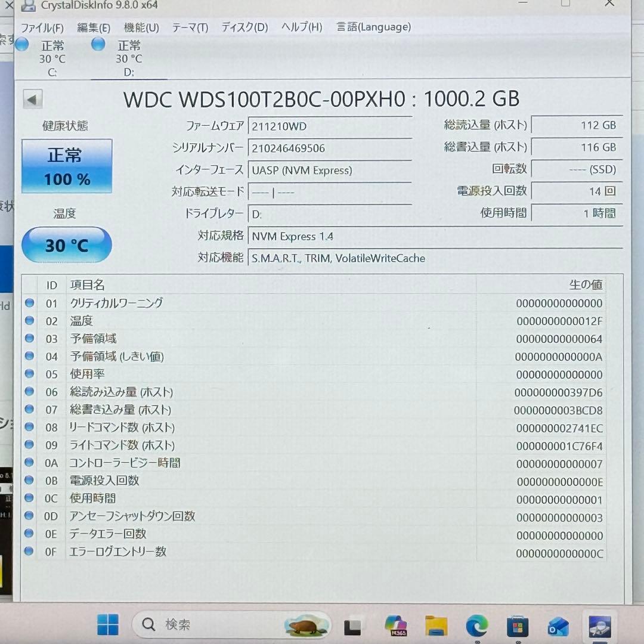This screenshot has width=644, height=644.
Task: Select raw value 0000000397D6
Action: click(559, 392)
